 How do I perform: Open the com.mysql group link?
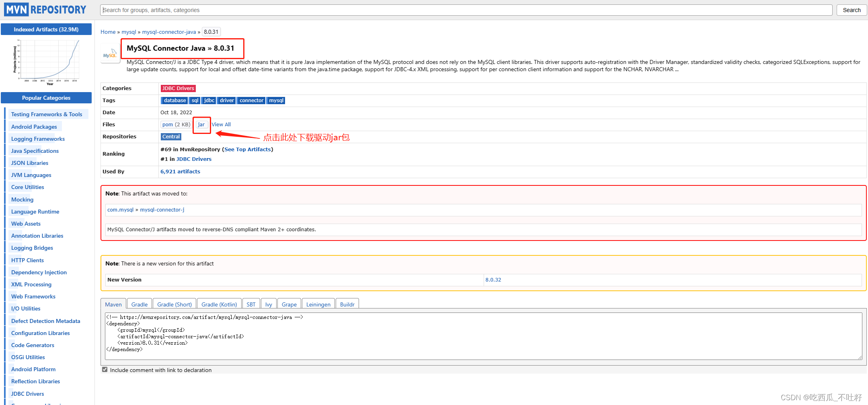click(x=120, y=210)
